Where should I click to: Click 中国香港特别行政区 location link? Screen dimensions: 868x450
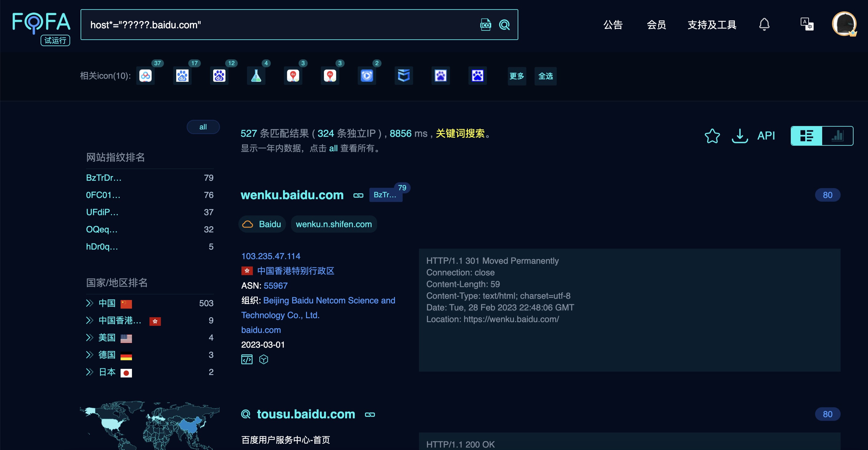(x=296, y=271)
